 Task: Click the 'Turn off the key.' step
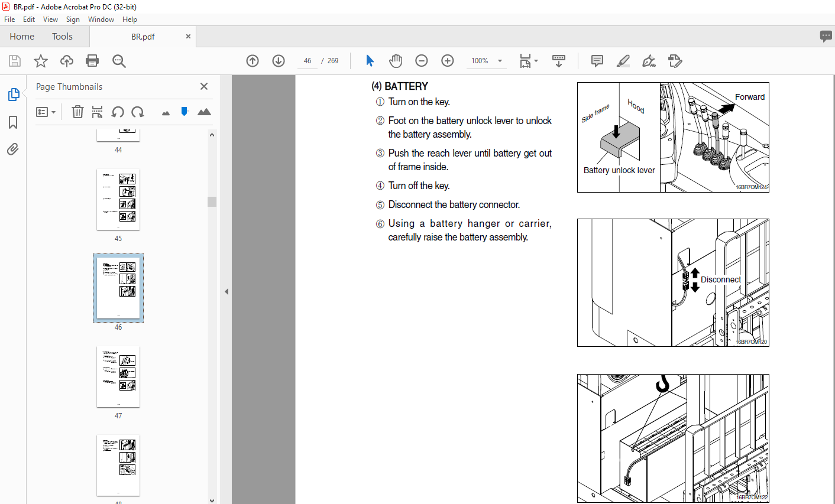coord(419,186)
